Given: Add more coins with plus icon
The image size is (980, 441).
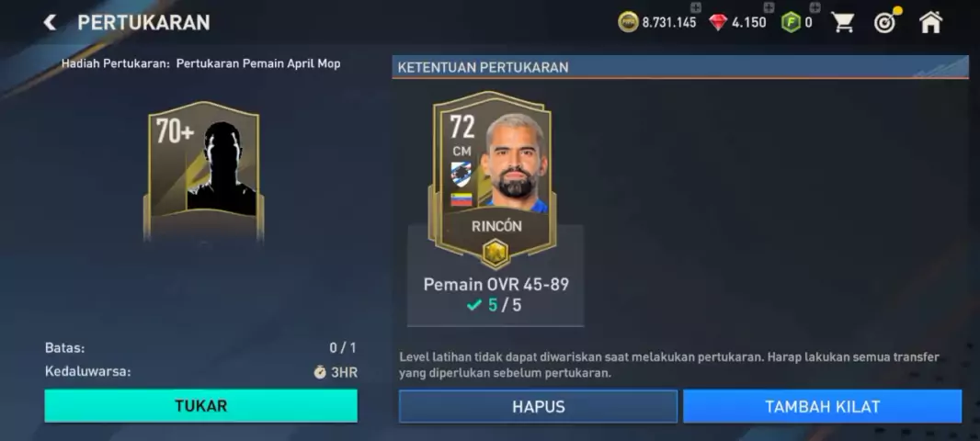Looking at the screenshot, I should pyautogui.click(x=696, y=7).
